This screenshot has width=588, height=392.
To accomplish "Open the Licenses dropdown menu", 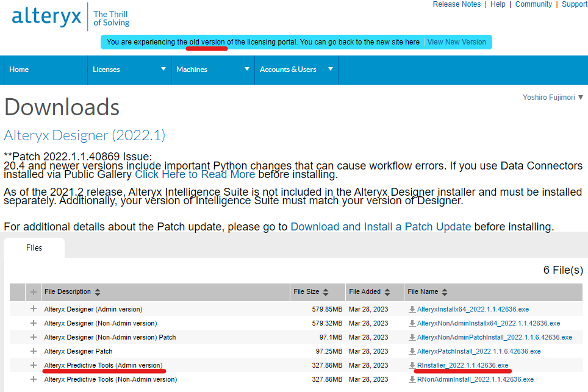I will point(129,69).
